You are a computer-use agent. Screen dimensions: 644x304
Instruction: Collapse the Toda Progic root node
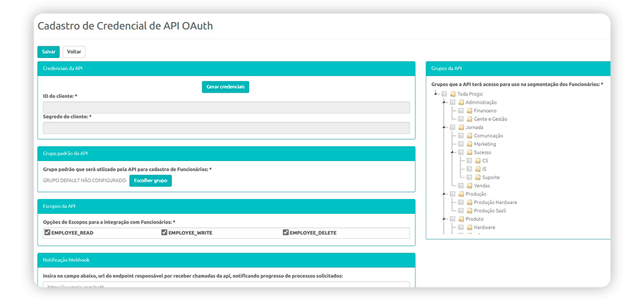pos(435,94)
